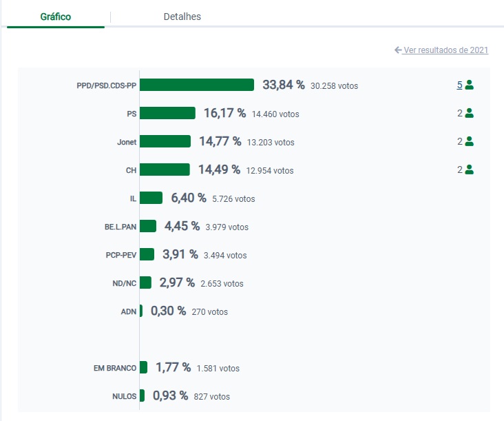The image size is (504, 421).
Task: Click the EM BRANCO result bar
Action: point(143,367)
